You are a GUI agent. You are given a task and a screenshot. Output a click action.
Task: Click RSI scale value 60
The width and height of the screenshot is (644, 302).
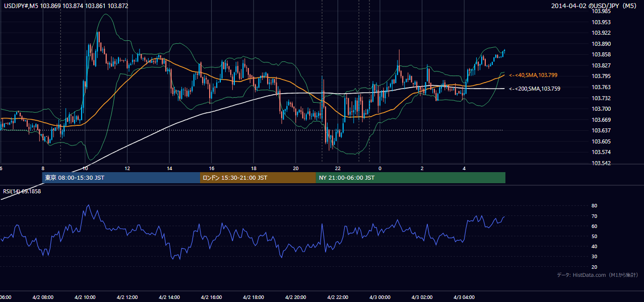click(594, 226)
